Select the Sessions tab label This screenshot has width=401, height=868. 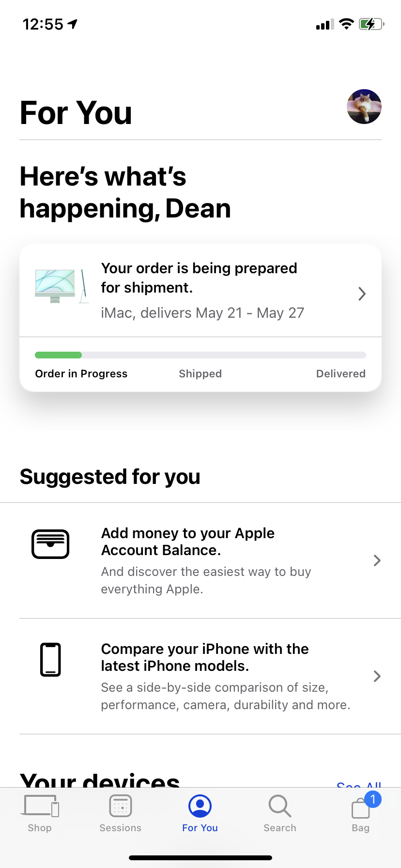point(121,828)
